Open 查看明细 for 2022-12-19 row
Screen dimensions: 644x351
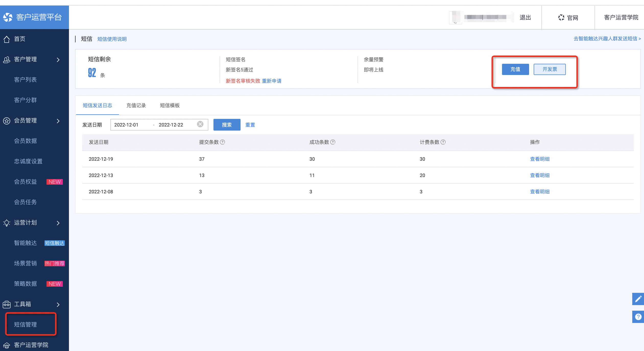[540, 159]
